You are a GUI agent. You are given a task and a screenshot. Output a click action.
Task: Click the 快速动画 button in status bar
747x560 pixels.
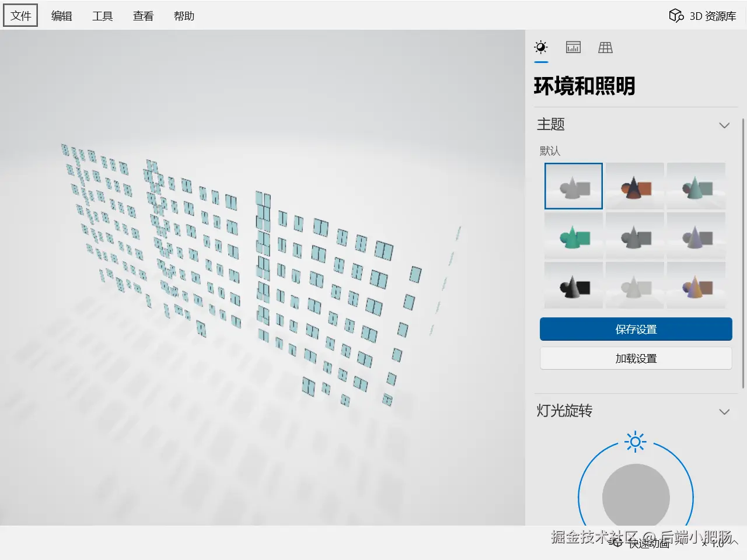(640, 543)
